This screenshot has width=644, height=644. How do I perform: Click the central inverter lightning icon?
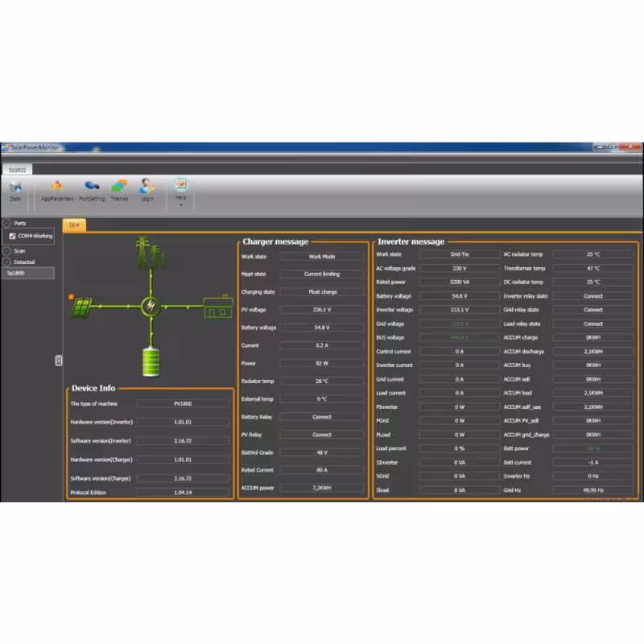(151, 306)
